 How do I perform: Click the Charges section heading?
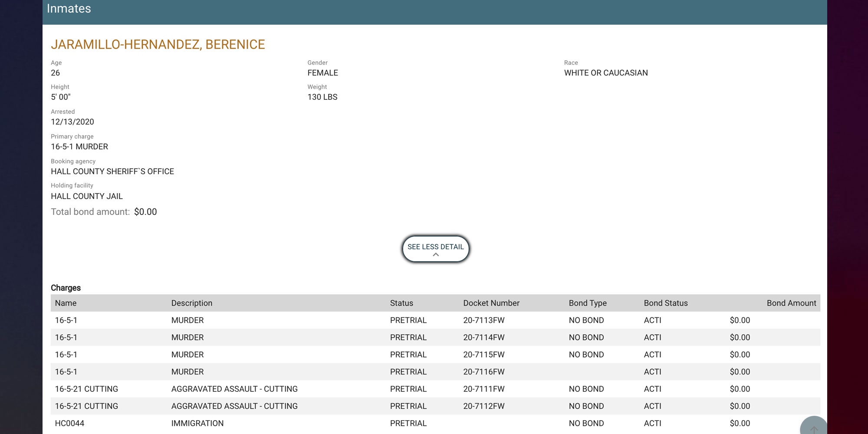[x=66, y=288]
